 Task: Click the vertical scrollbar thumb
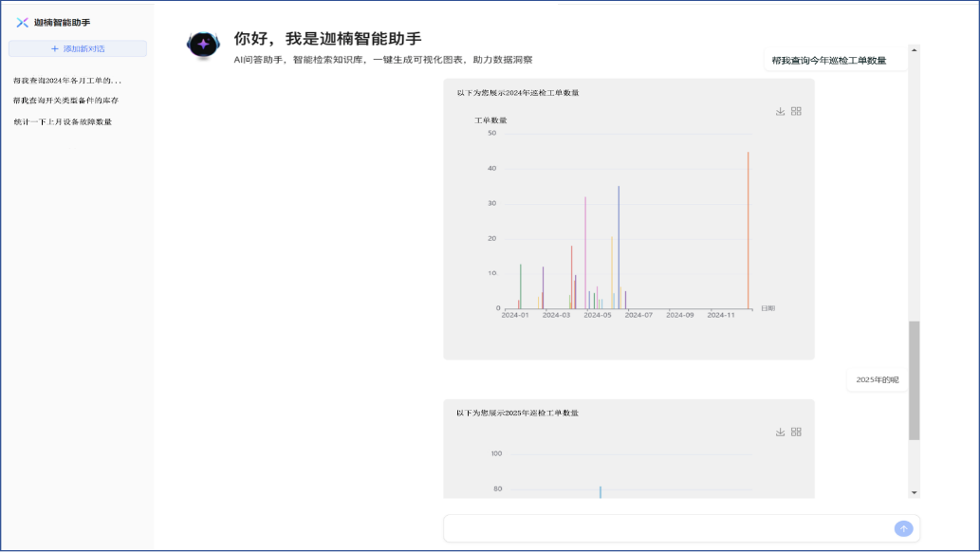[x=914, y=379]
